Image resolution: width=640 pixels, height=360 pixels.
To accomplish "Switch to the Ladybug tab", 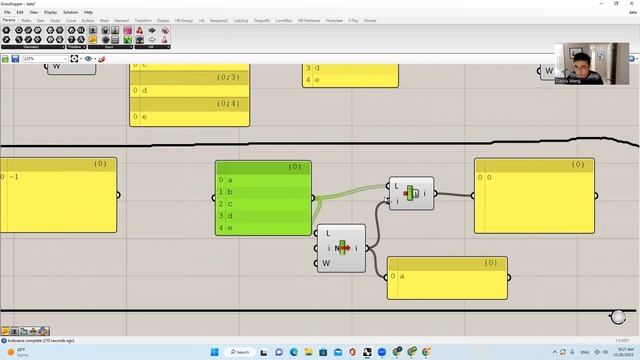I will (241, 20).
